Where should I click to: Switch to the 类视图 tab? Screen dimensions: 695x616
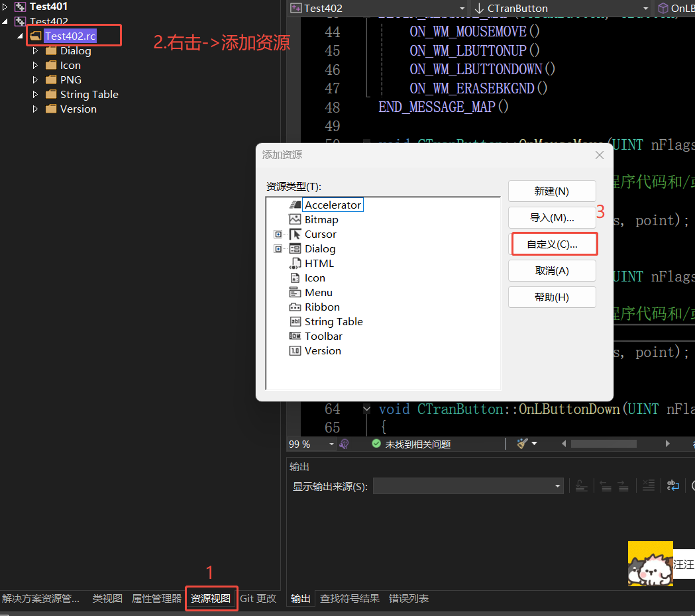[107, 598]
